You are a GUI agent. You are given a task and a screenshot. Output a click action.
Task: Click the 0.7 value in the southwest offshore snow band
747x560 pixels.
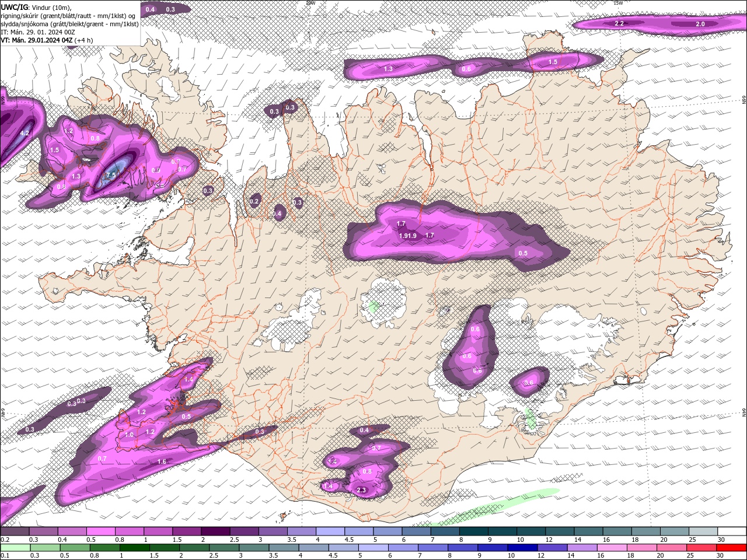pyautogui.click(x=102, y=459)
